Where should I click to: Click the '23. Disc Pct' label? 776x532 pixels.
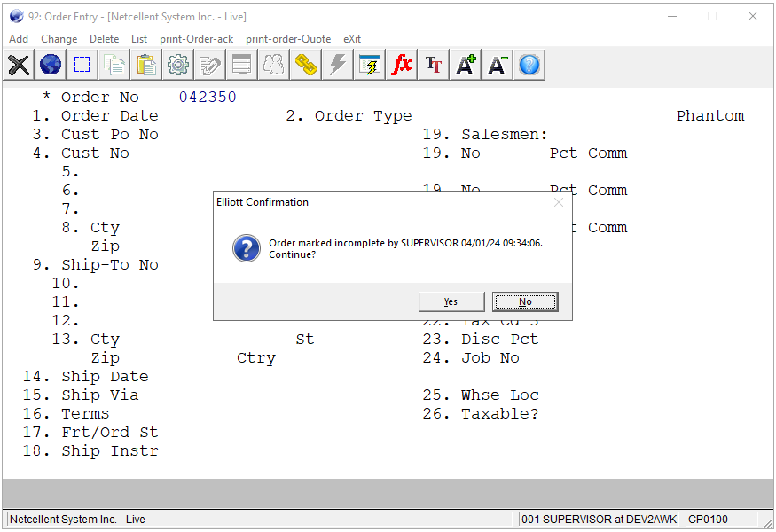click(x=480, y=339)
